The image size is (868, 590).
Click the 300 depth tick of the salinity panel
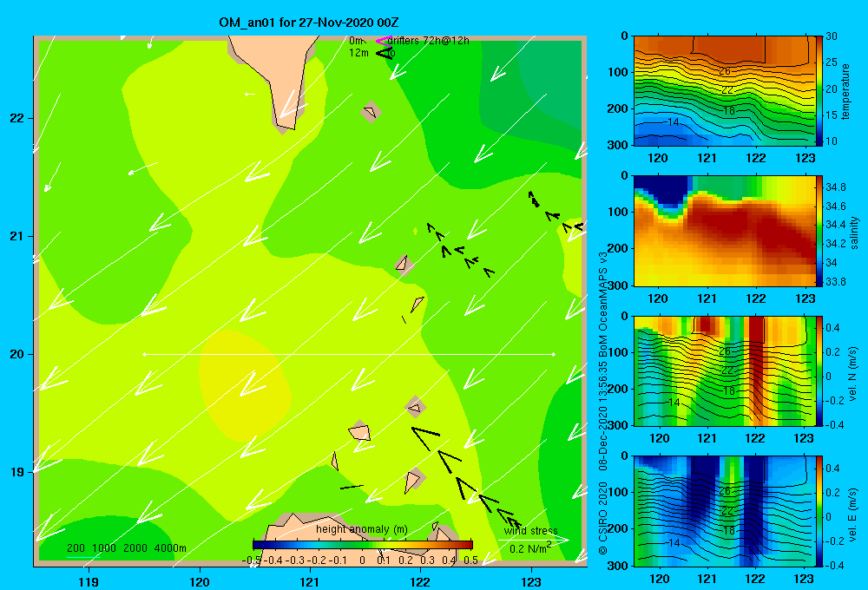tap(618, 285)
